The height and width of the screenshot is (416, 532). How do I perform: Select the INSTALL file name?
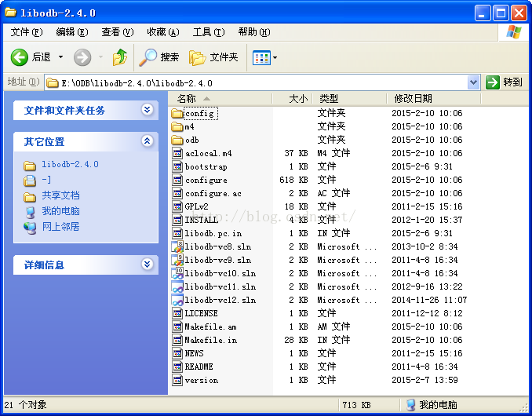point(202,220)
